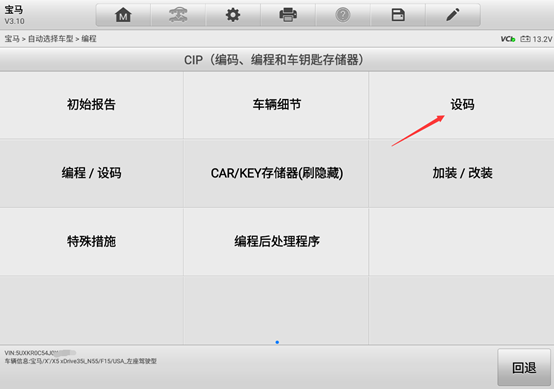This screenshot has height=389, width=554.
Task: Open 加装 / 改装 option
Action: [461, 173]
